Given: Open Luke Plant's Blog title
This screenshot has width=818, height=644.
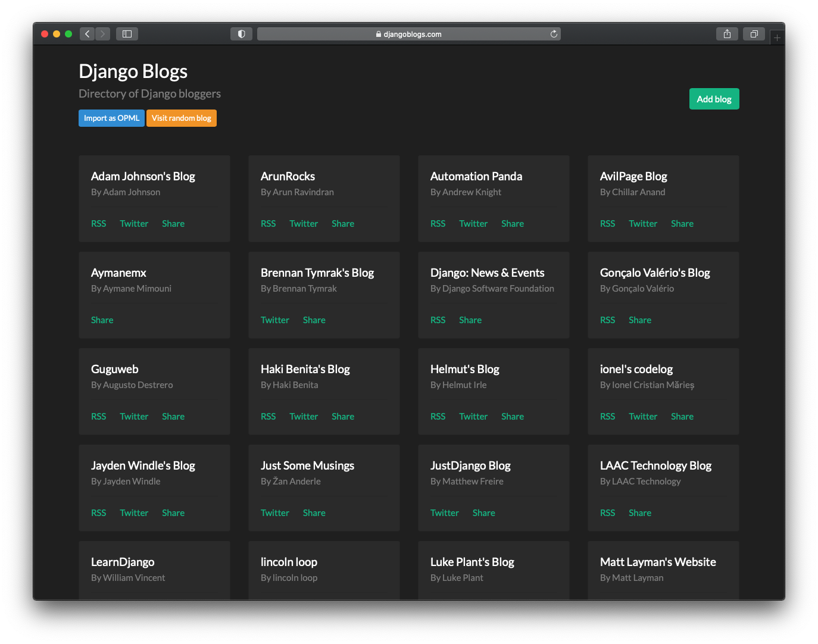Looking at the screenshot, I should 472,562.
